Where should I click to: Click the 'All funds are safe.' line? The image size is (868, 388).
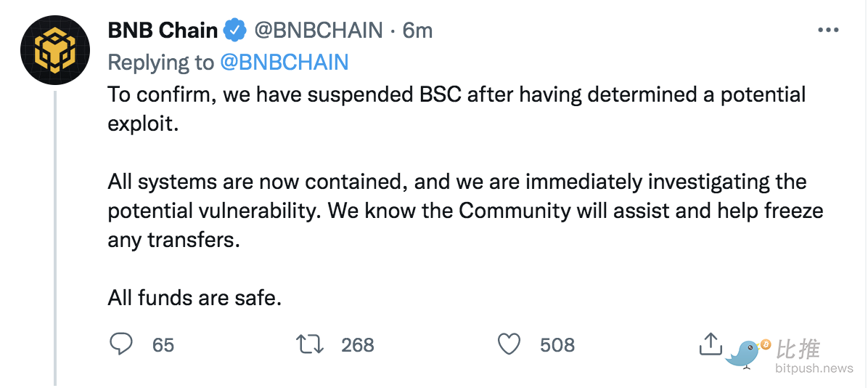point(195,298)
